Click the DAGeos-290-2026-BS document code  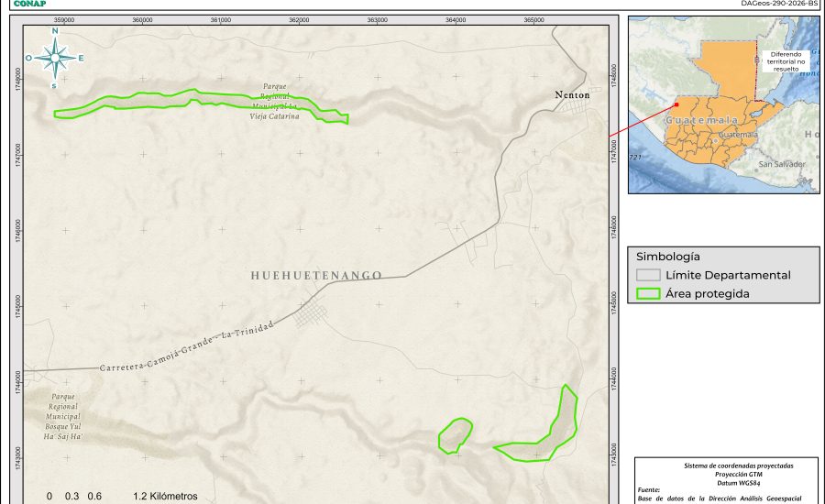[779, 4]
